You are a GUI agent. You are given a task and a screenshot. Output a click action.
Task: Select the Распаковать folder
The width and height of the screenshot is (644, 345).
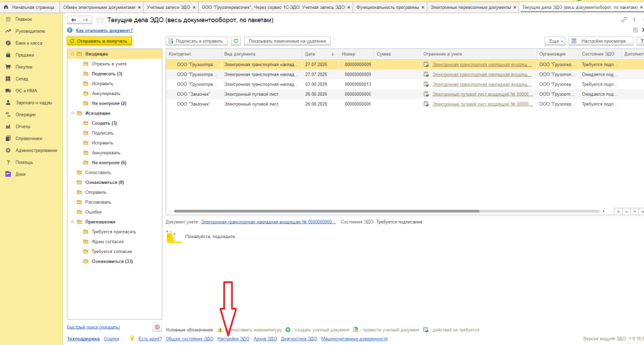click(x=98, y=202)
